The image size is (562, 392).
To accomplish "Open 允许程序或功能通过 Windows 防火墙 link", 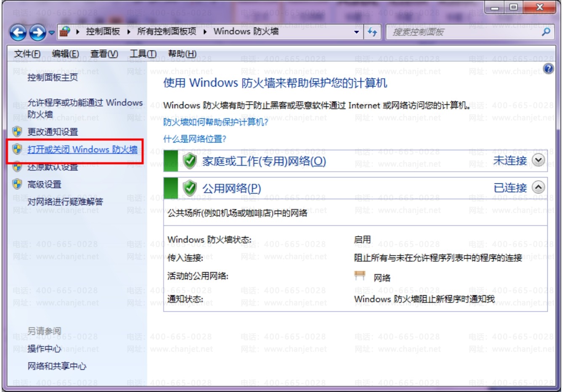I will click(85, 109).
